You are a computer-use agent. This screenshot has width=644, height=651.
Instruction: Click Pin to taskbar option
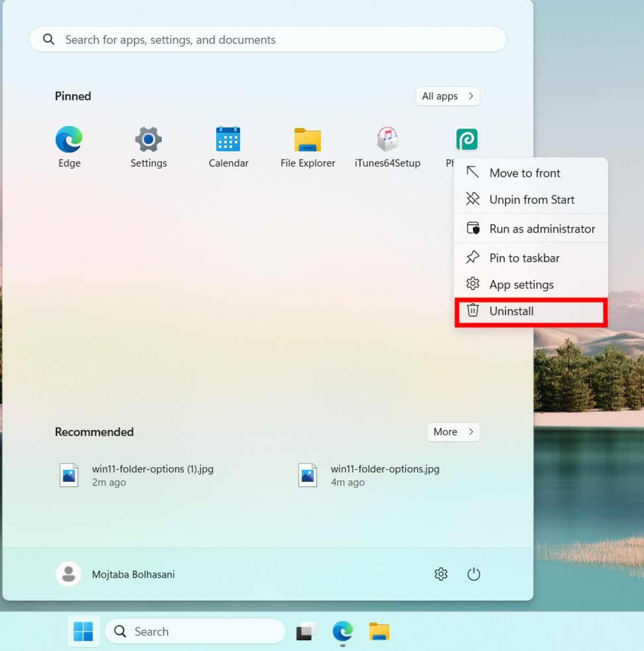click(524, 257)
